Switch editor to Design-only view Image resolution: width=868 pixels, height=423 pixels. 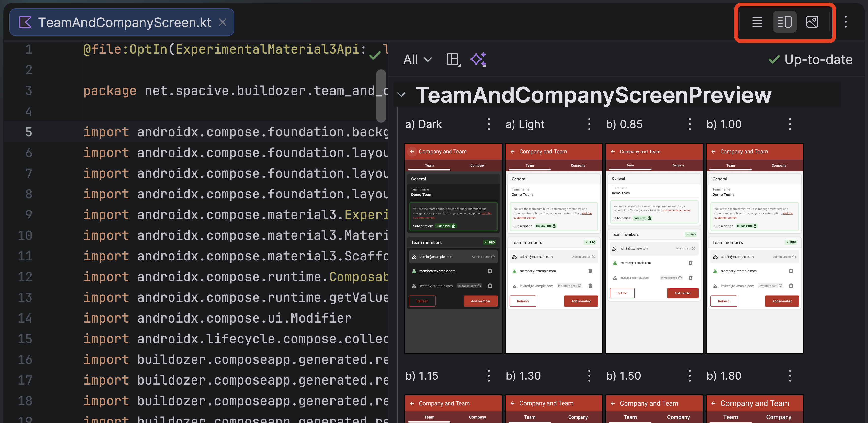pyautogui.click(x=812, y=22)
